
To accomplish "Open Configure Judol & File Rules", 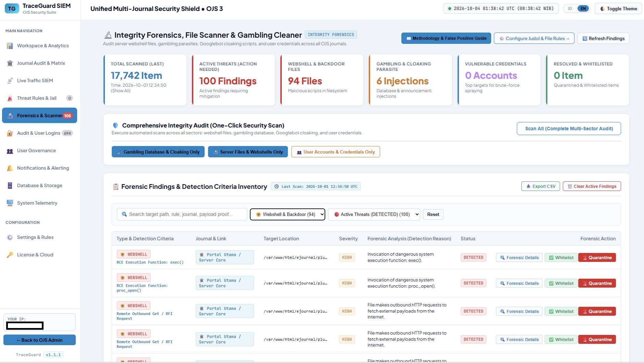I will click(534, 38).
